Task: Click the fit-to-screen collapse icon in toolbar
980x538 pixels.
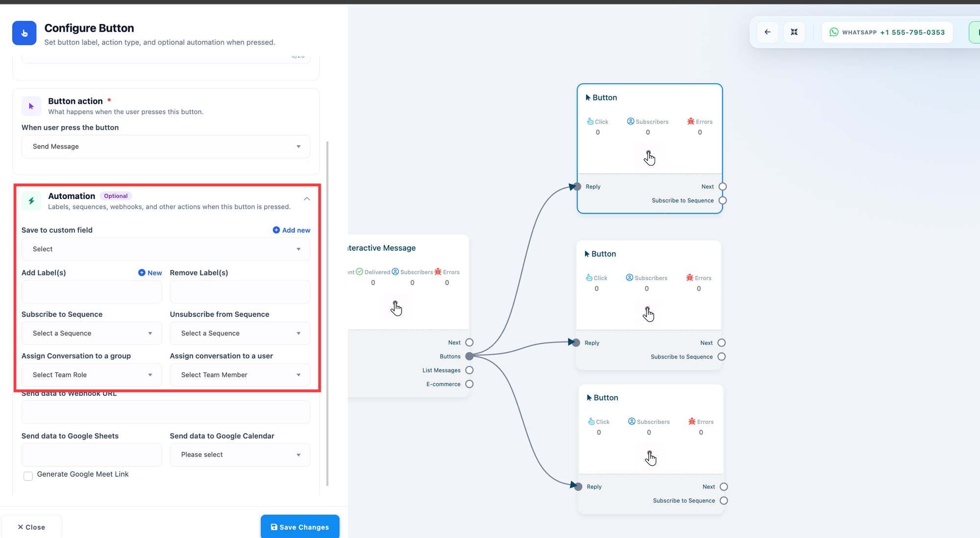Action: pos(794,32)
